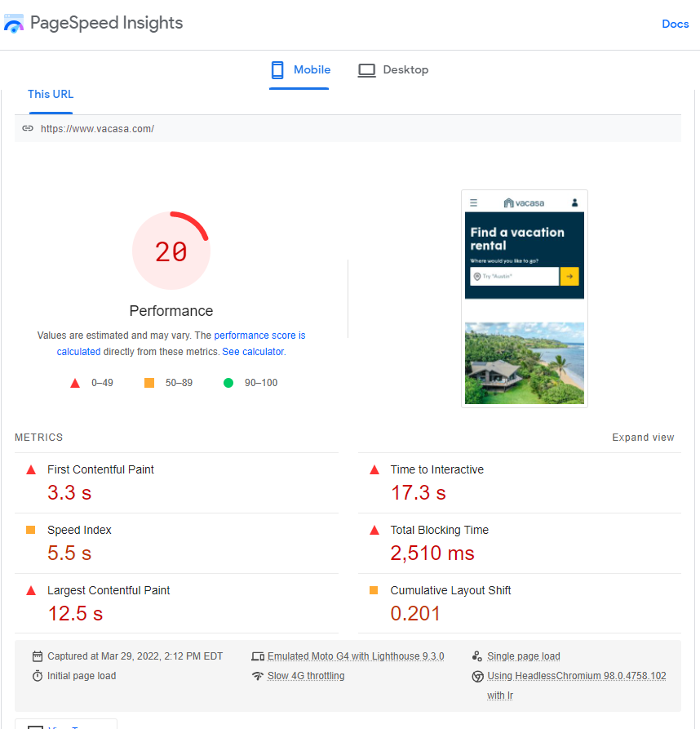Click the Speed Index label

pyautogui.click(x=79, y=530)
